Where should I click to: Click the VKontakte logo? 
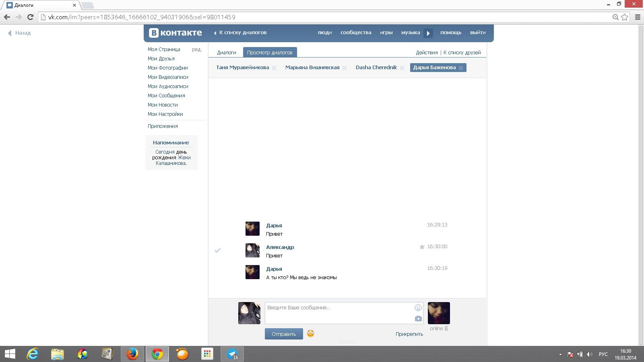[x=175, y=33]
